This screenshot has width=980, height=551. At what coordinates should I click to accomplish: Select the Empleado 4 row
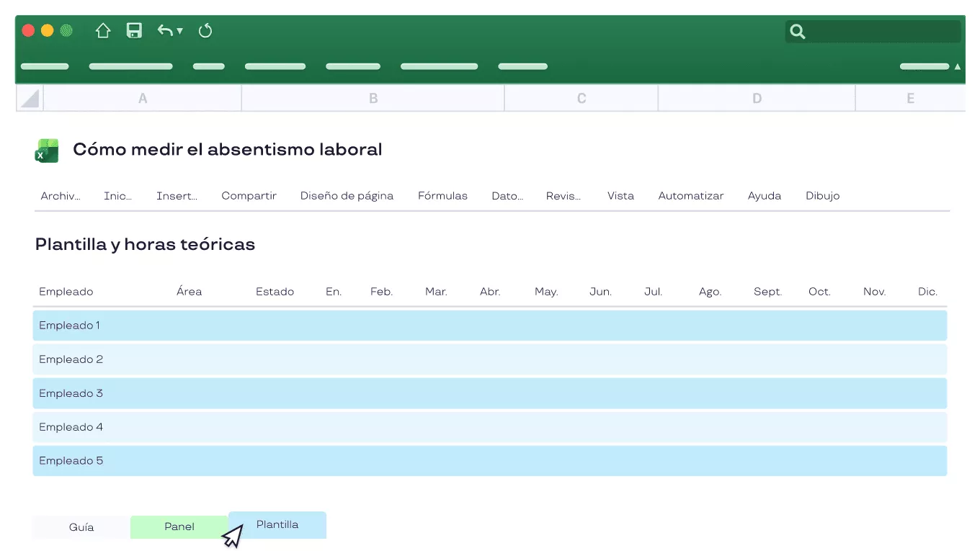click(x=490, y=427)
